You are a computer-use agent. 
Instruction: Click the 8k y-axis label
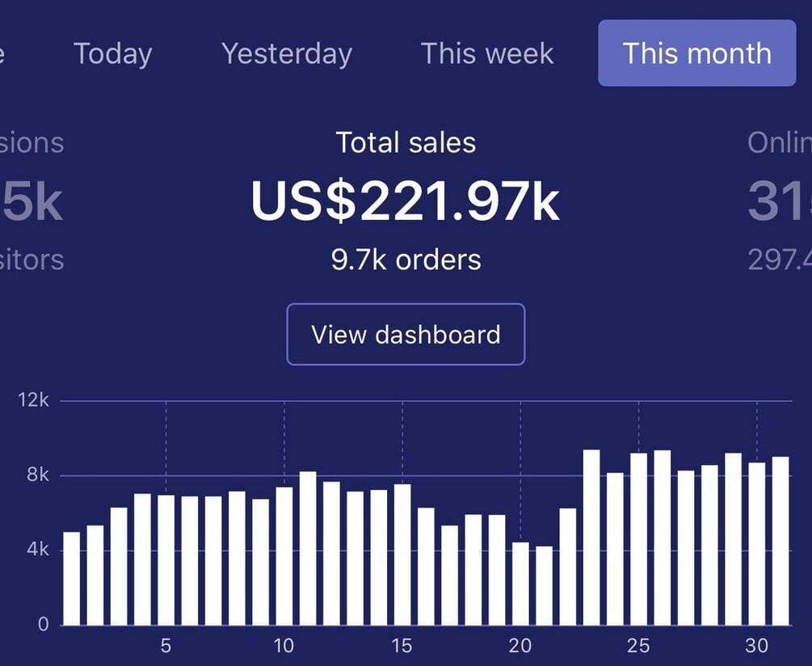pyautogui.click(x=38, y=475)
